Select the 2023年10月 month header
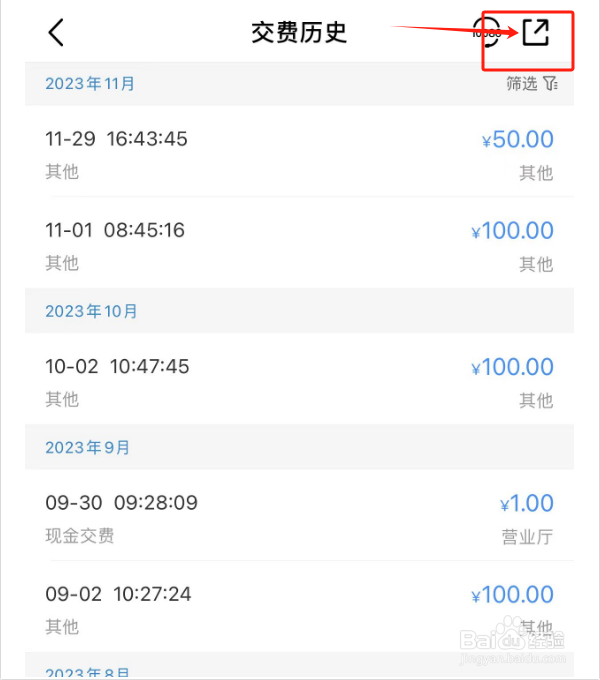This screenshot has height=680, width=600. [299, 311]
